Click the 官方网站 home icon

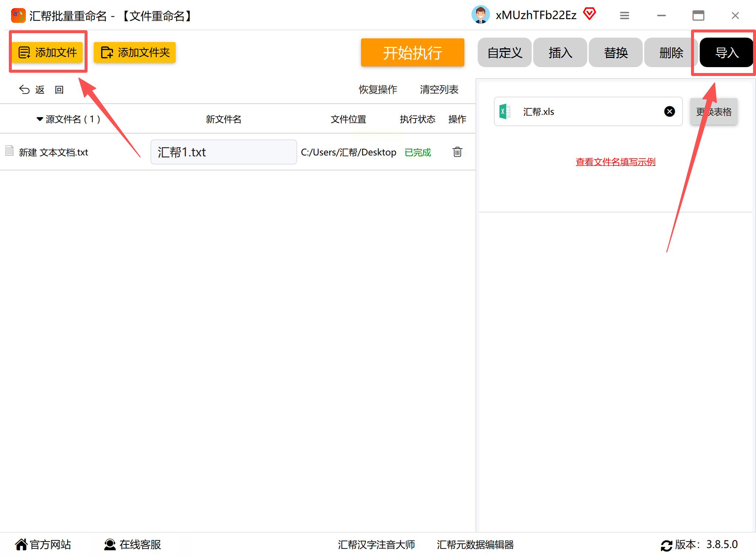21,544
